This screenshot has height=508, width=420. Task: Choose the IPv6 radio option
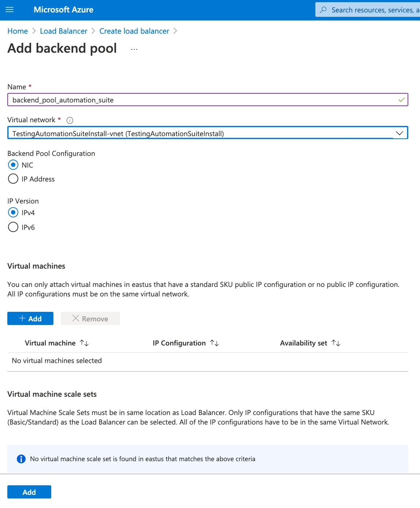pos(13,227)
